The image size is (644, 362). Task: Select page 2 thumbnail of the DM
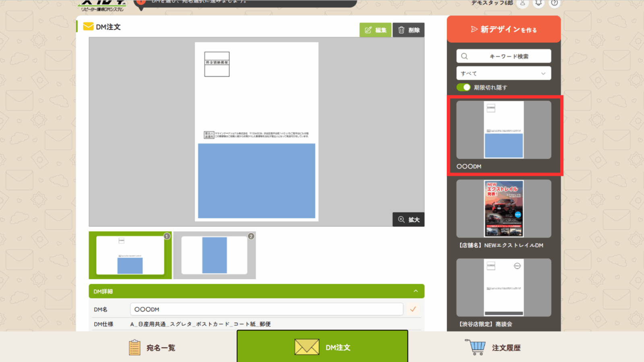[x=215, y=255]
